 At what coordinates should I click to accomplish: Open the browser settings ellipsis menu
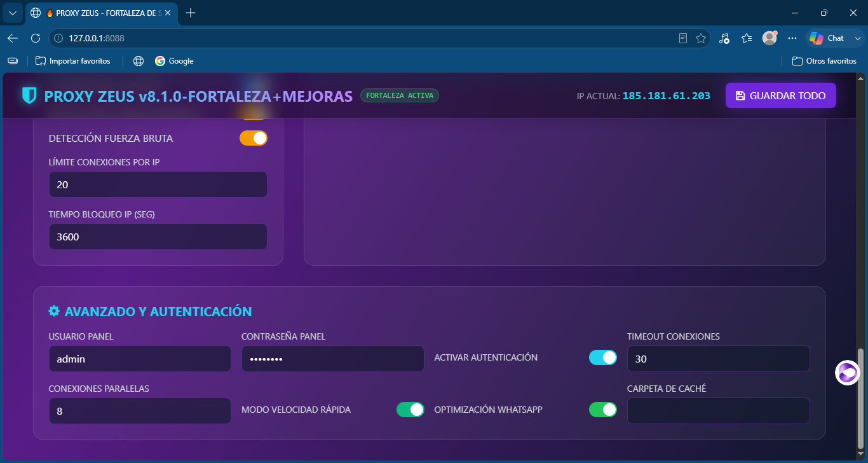792,38
